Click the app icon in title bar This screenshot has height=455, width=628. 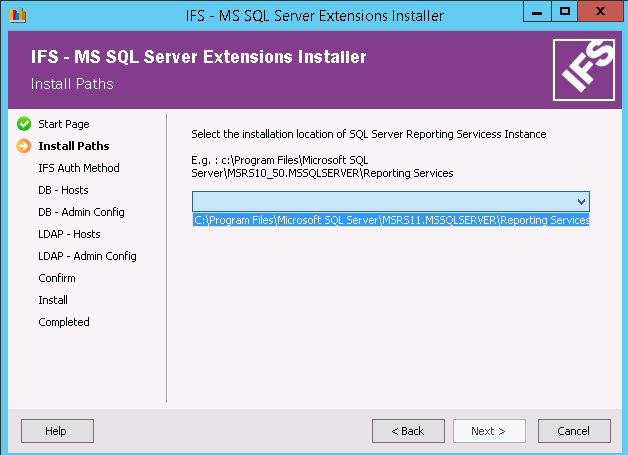[16, 15]
